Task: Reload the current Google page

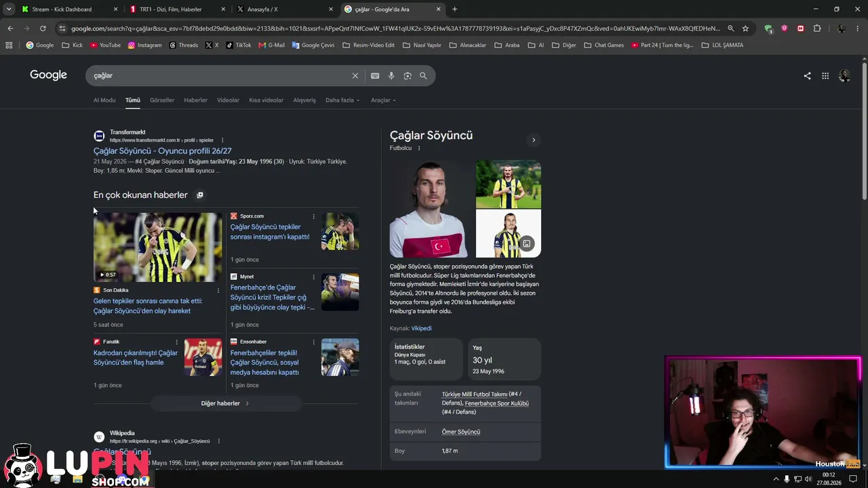Action: [x=43, y=28]
